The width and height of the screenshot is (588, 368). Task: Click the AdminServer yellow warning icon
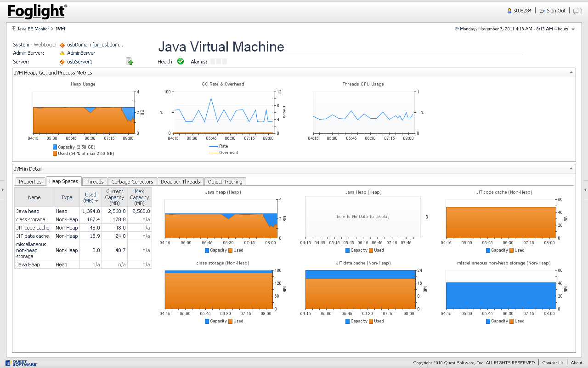click(x=62, y=53)
